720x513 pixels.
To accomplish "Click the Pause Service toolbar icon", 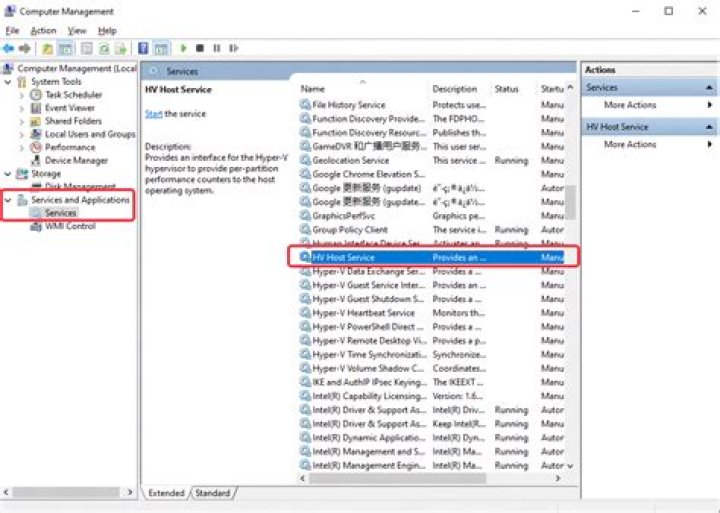I will [217, 48].
